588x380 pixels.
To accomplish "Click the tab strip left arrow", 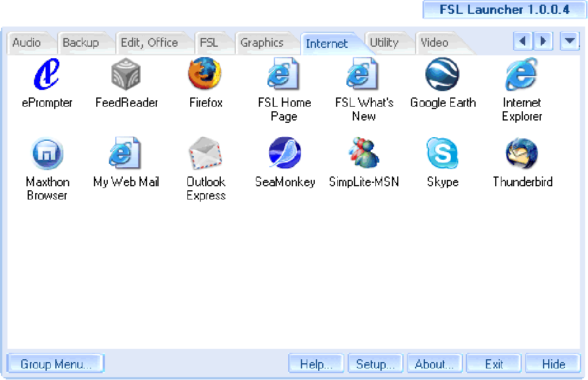I will coord(523,40).
